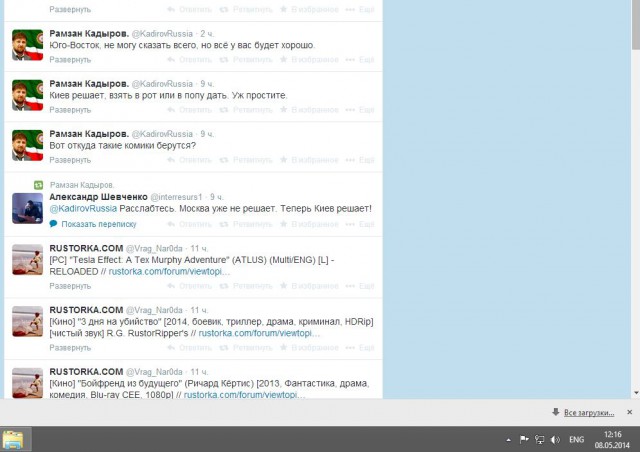Retweet the Вот откуда такие комики tweet
Screen dimensions: 640x452
246,160
